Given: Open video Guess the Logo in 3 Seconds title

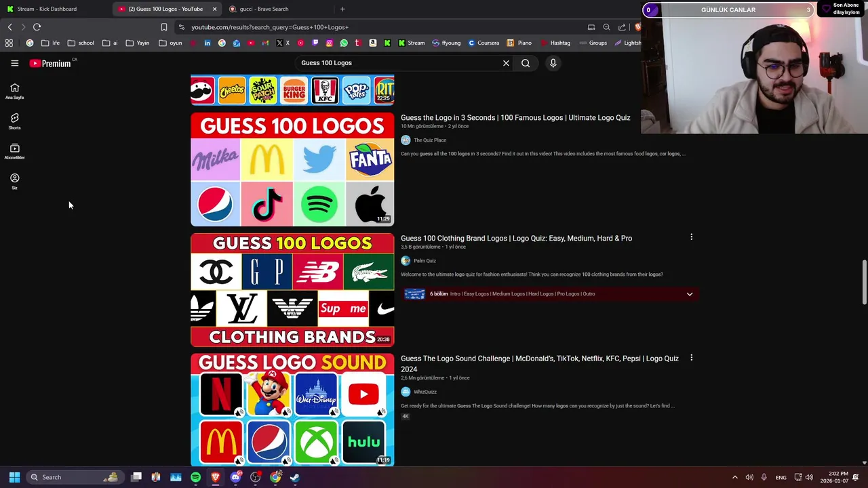Looking at the screenshot, I should [x=515, y=118].
